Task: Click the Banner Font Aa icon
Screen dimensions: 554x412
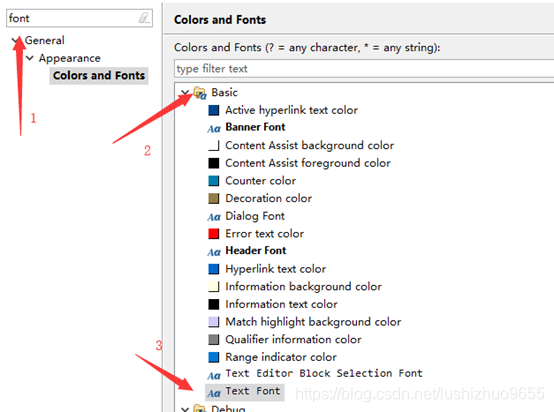Action: point(214,128)
